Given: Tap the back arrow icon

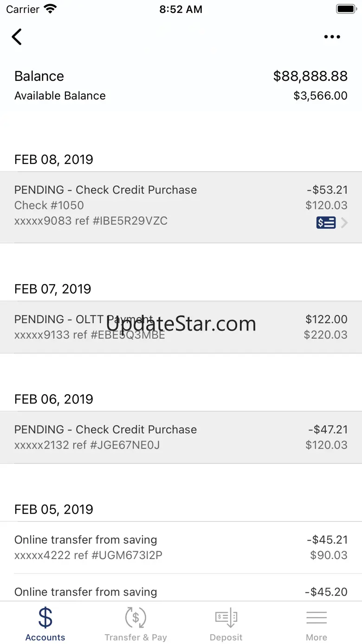Looking at the screenshot, I should 17,37.
